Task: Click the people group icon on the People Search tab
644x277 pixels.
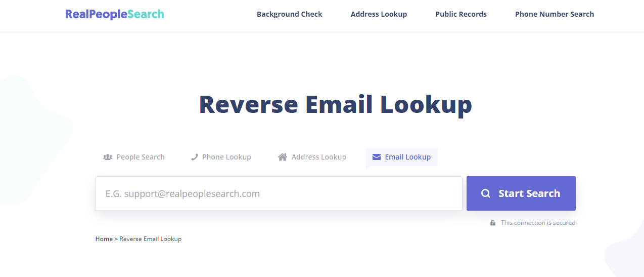Action: click(x=108, y=157)
